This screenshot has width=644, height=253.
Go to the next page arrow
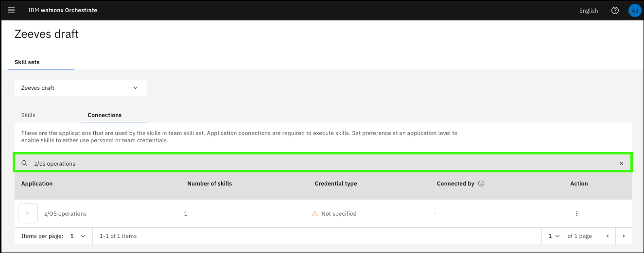pyautogui.click(x=624, y=236)
